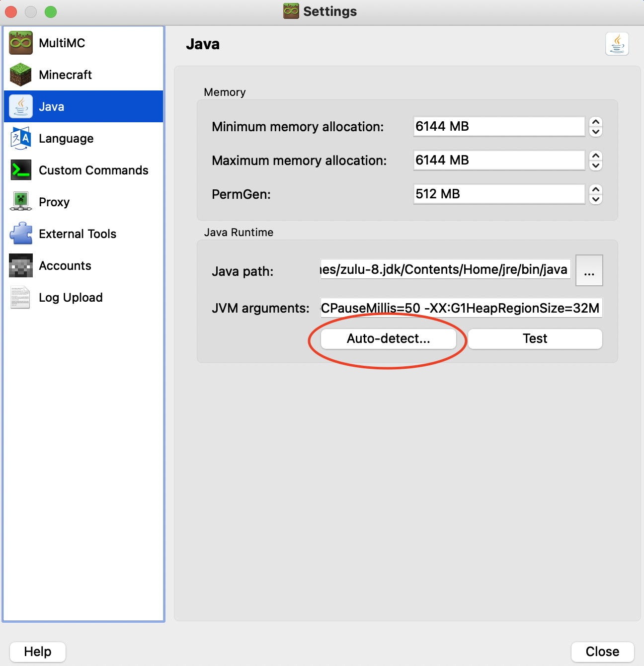644x666 pixels.
Task: Click the Minecraft grass block icon
Action: (21, 75)
